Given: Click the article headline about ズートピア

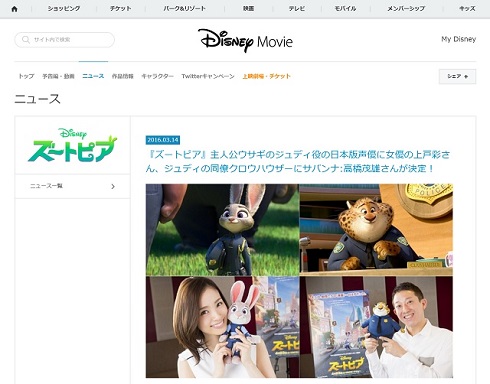Looking at the screenshot, I should pyautogui.click(x=298, y=161).
